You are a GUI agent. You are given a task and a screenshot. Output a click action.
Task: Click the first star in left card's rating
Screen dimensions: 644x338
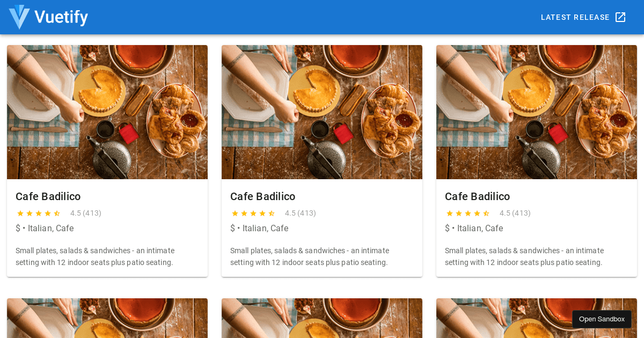20,214
